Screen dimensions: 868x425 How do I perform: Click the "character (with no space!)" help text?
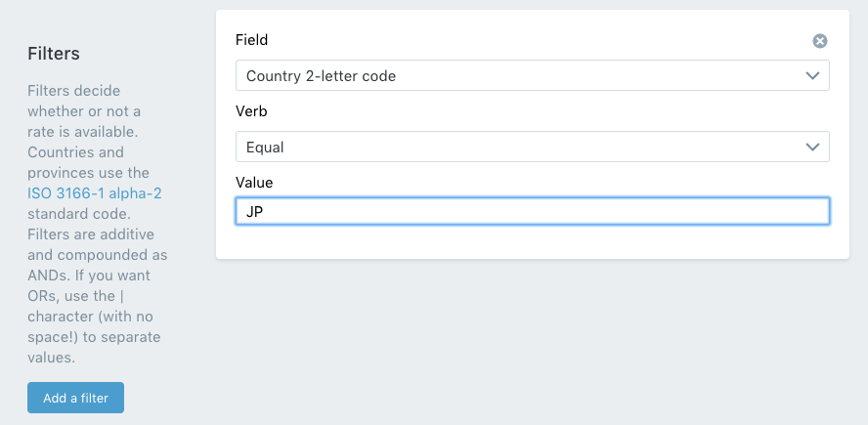click(94, 326)
